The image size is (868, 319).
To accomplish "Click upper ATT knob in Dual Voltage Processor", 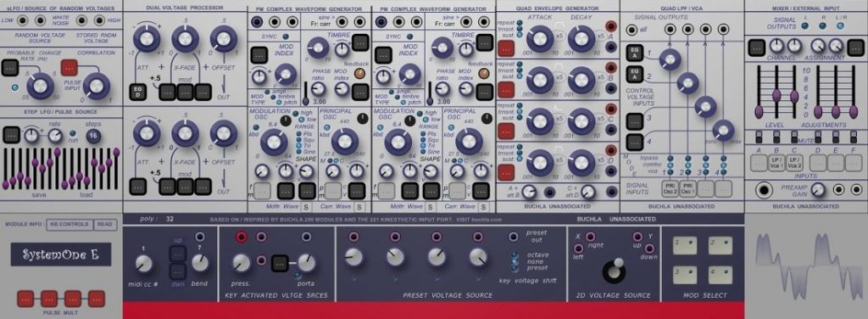I will click(x=147, y=38).
